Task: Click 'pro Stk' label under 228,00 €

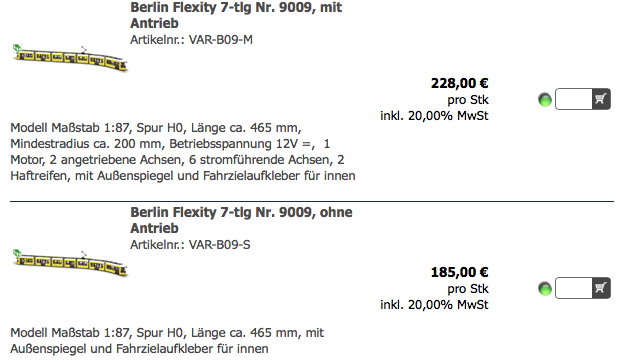Action: [x=468, y=100]
